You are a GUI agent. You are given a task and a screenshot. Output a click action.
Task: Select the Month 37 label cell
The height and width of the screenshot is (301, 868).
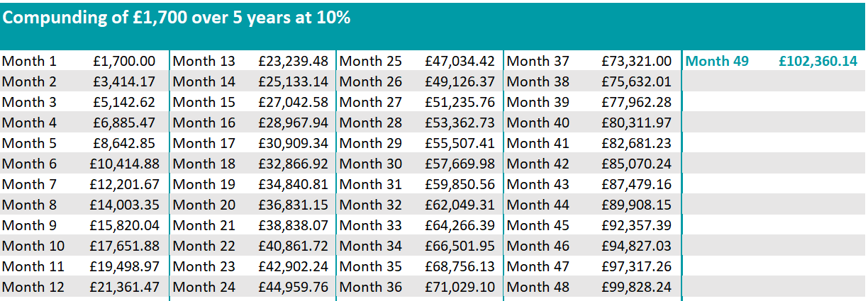pyautogui.click(x=538, y=61)
